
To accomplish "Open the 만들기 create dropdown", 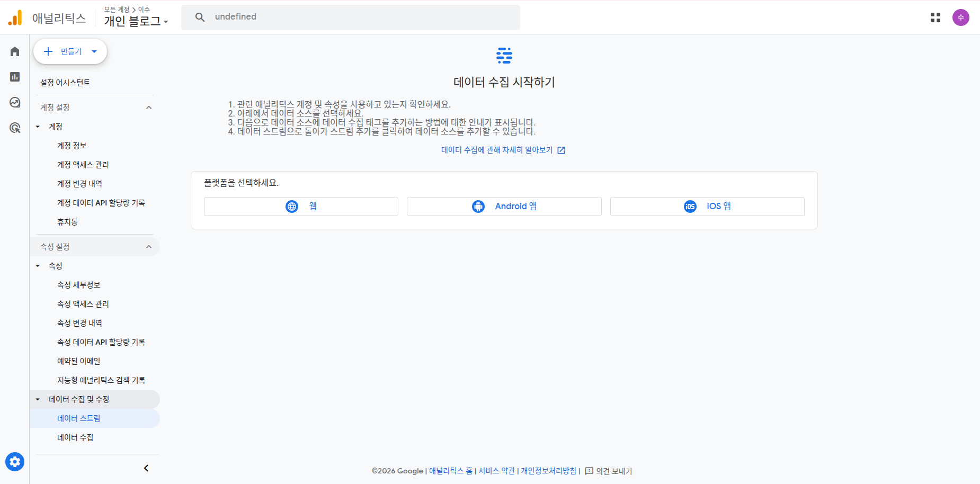I will 70,51.
